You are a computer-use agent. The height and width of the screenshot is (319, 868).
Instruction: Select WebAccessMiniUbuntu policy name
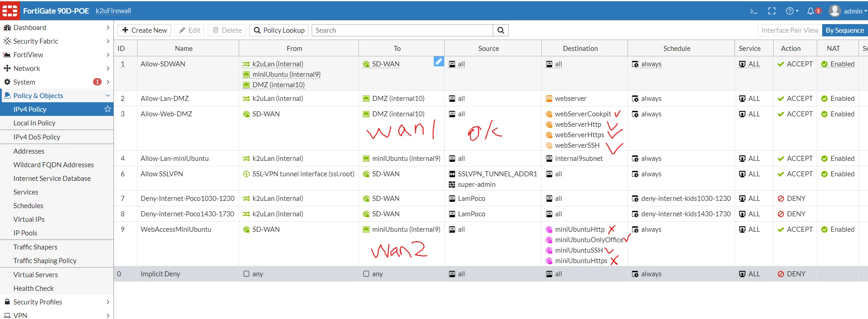[176, 229]
